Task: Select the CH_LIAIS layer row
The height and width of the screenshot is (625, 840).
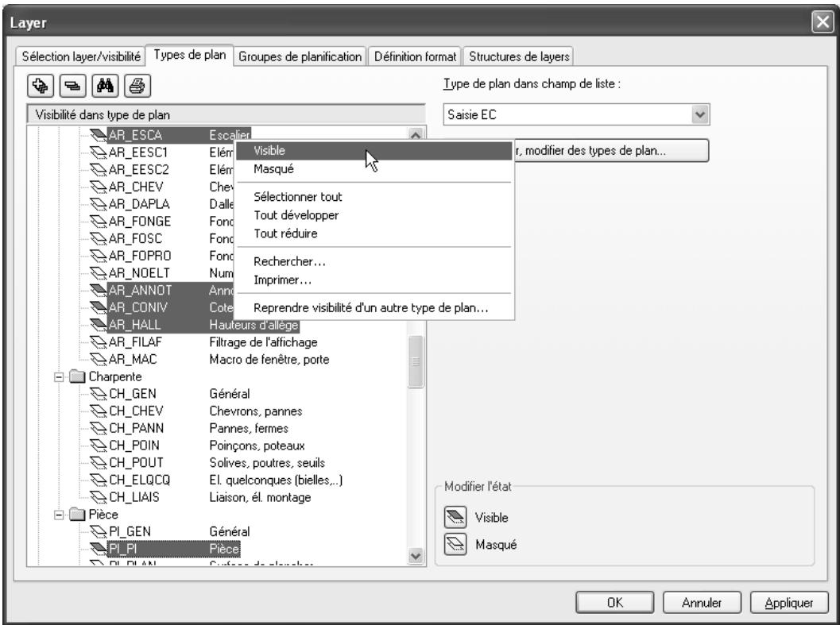Action: 200,497
